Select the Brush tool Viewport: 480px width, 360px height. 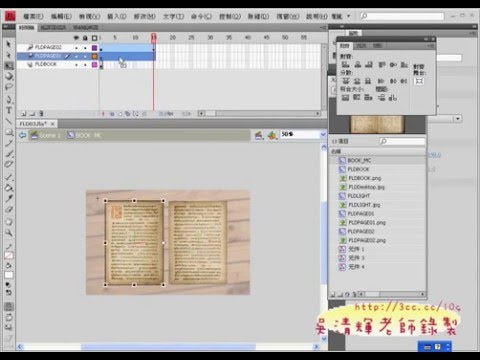pyautogui.click(x=9, y=154)
